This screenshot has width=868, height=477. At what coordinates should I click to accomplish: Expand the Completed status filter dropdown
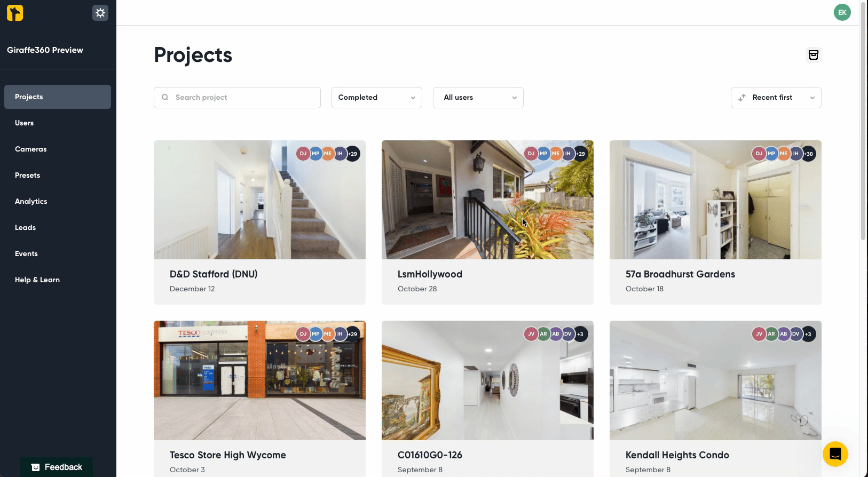click(376, 98)
